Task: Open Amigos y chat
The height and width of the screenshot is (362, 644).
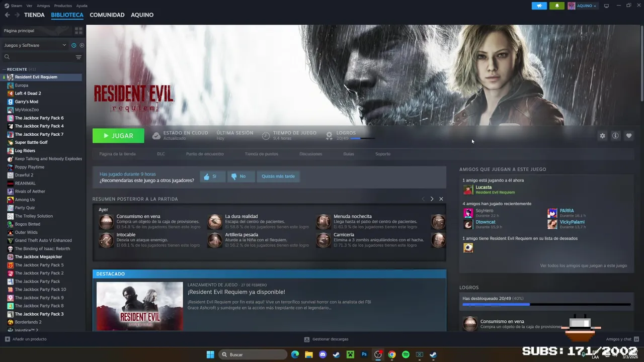Action: 622,339
